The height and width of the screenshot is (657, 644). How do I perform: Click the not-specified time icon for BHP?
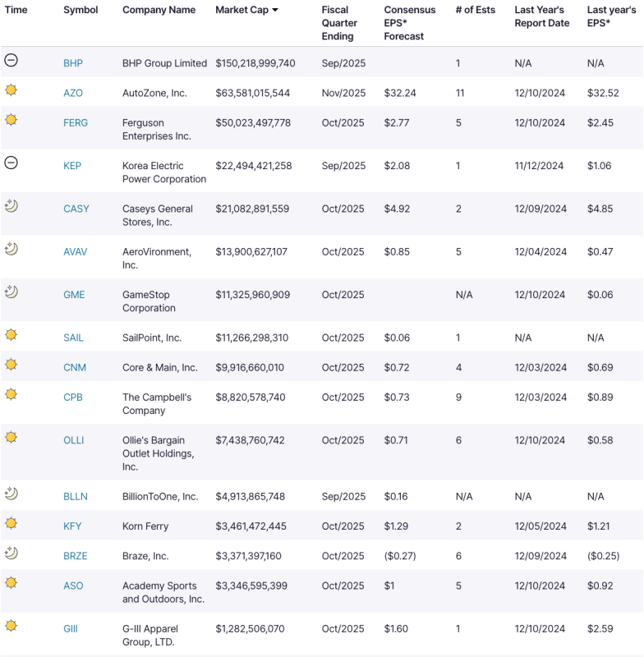pyautogui.click(x=11, y=61)
